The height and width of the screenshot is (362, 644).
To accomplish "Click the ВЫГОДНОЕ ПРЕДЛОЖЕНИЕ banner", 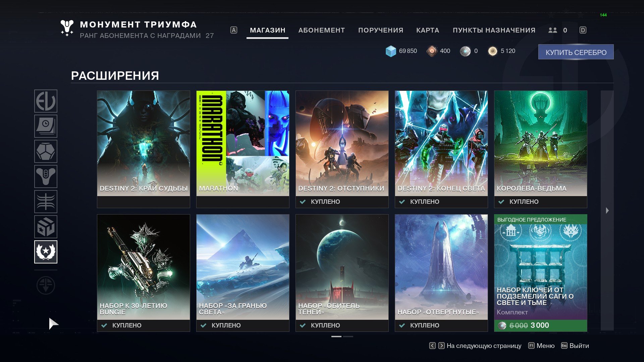I will [541, 220].
